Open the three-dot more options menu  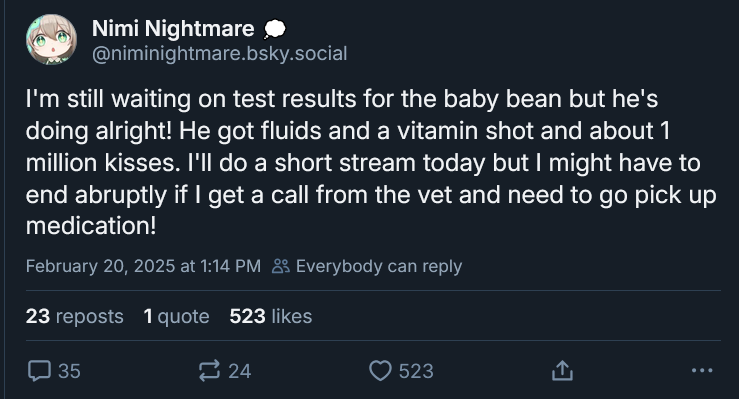[x=702, y=371]
